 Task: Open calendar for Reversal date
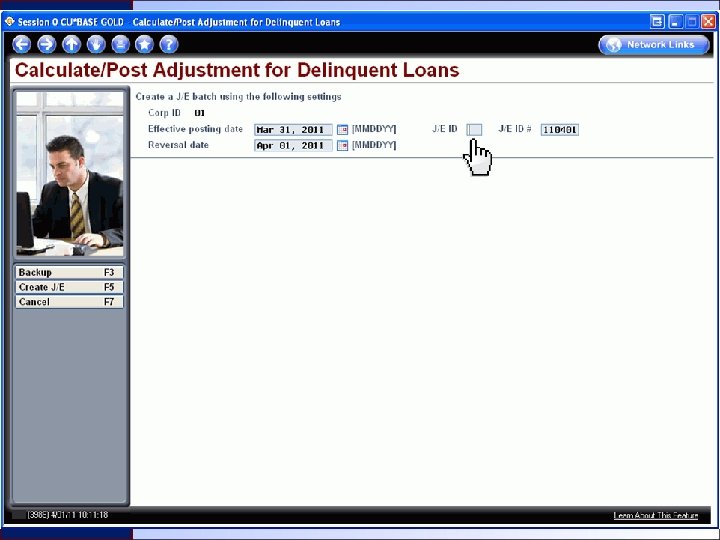pos(342,146)
